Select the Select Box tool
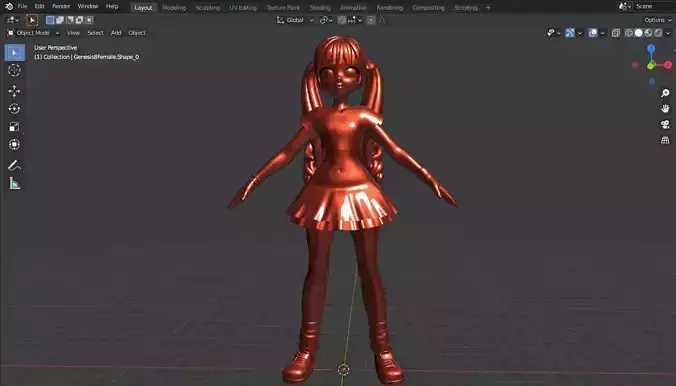 pyautogui.click(x=15, y=53)
